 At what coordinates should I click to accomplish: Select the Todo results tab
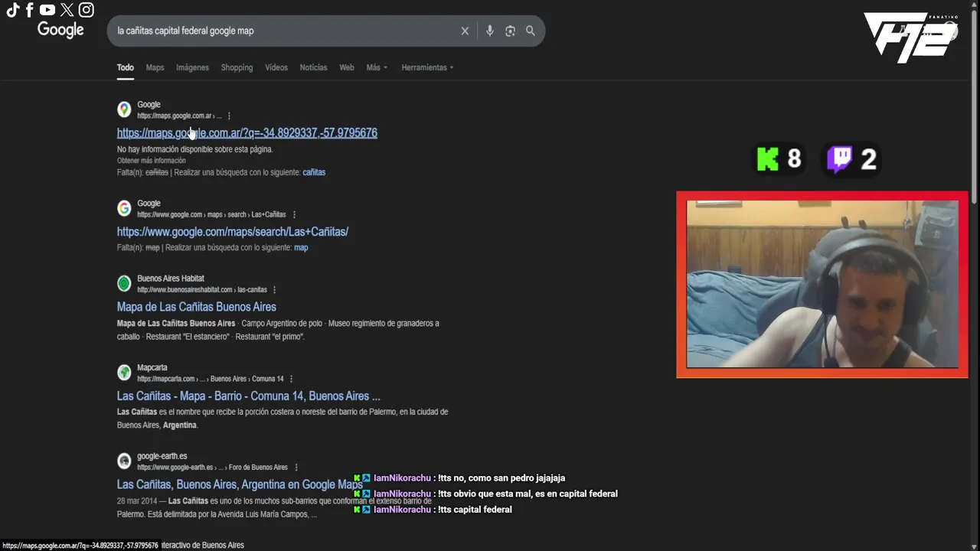pyautogui.click(x=125, y=67)
